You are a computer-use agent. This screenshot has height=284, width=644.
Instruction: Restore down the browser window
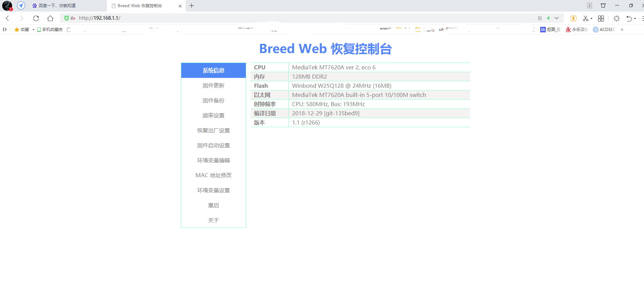click(x=631, y=5)
